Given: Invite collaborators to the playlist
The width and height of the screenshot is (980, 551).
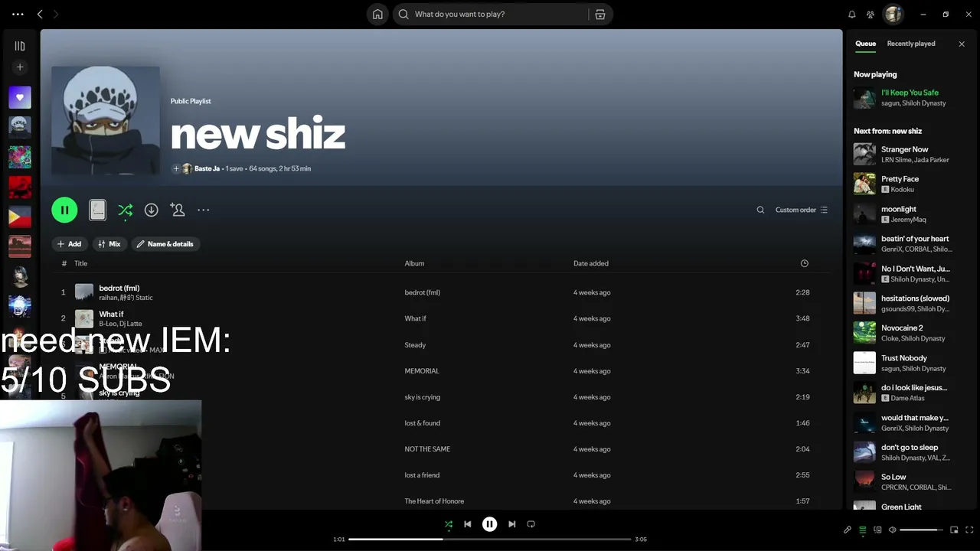Looking at the screenshot, I should [178, 210].
